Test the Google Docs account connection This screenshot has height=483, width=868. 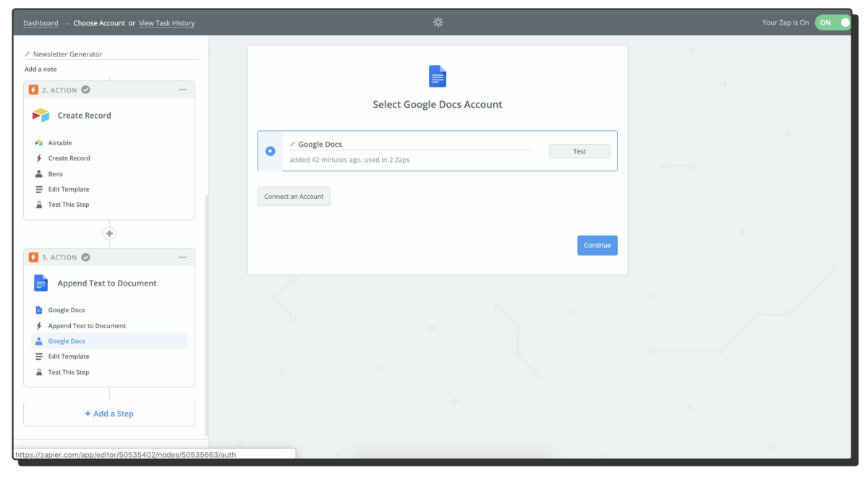click(579, 151)
